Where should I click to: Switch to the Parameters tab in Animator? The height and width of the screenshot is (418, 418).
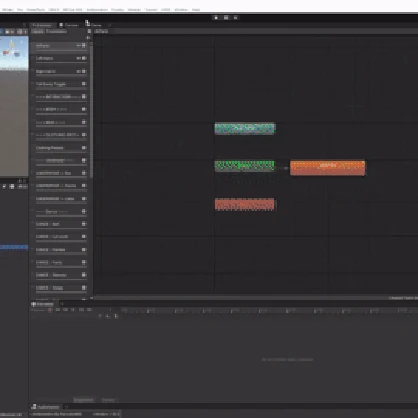[x=56, y=31]
